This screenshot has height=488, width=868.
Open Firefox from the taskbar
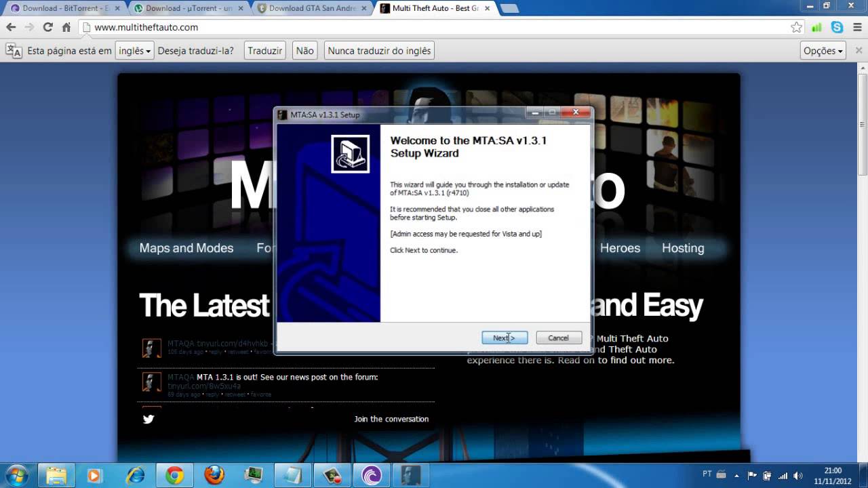coord(214,475)
